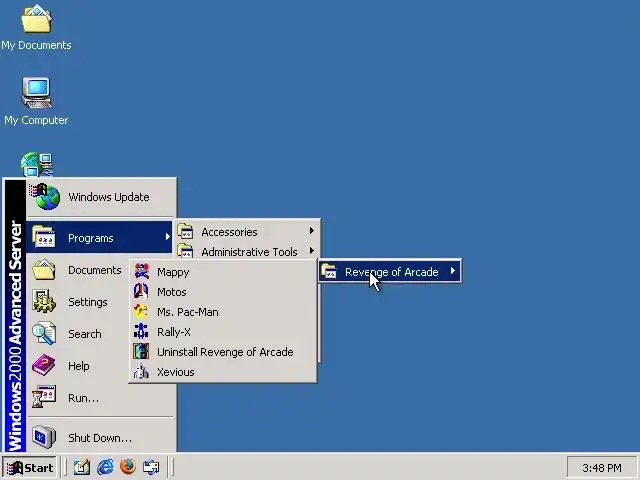Click the Start button
The height and width of the screenshot is (480, 640).
click(29, 467)
